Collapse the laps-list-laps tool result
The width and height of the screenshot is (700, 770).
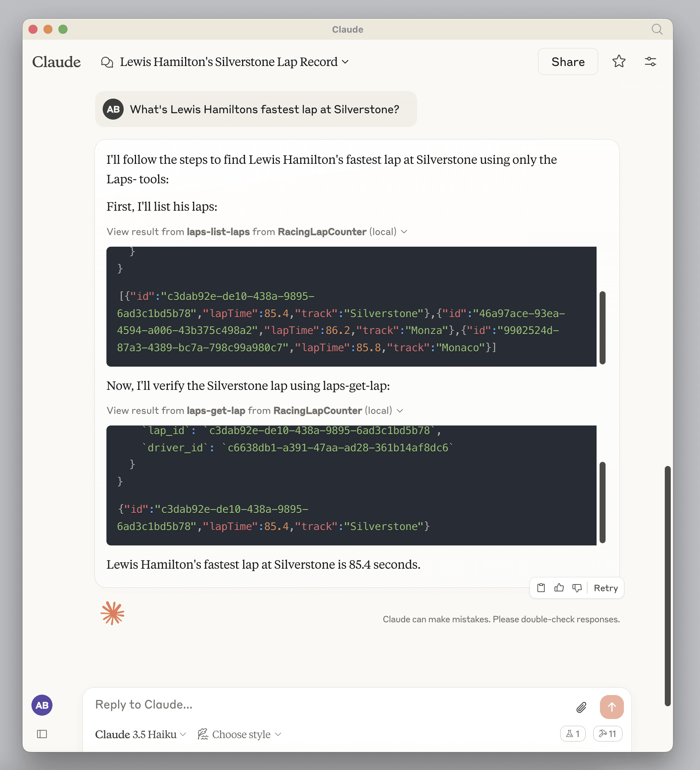[404, 232]
